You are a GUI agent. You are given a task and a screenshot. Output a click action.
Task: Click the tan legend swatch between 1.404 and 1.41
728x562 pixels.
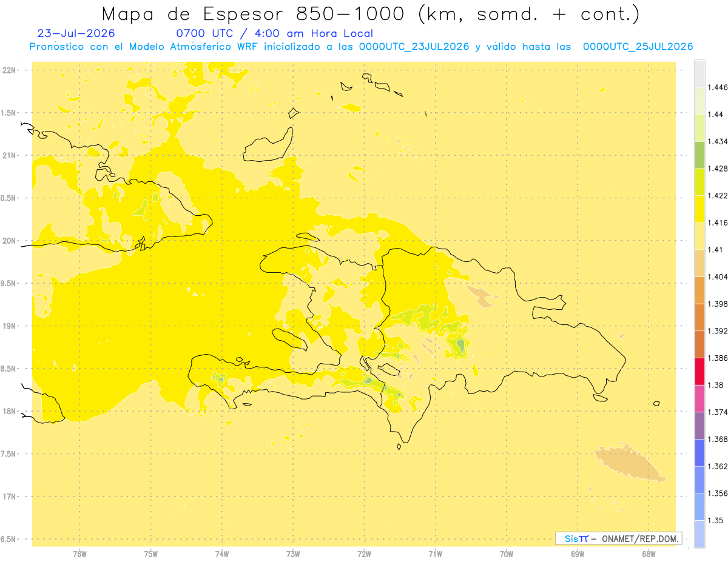pyautogui.click(x=699, y=263)
